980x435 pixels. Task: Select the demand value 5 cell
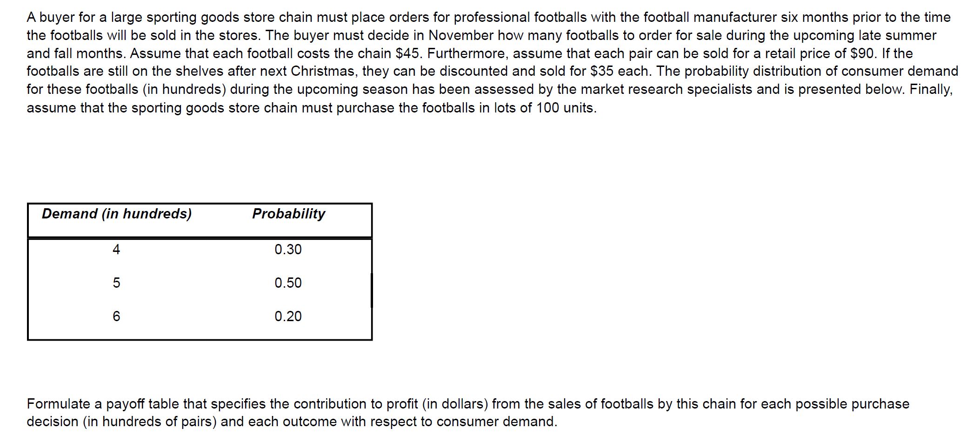[x=116, y=283]
